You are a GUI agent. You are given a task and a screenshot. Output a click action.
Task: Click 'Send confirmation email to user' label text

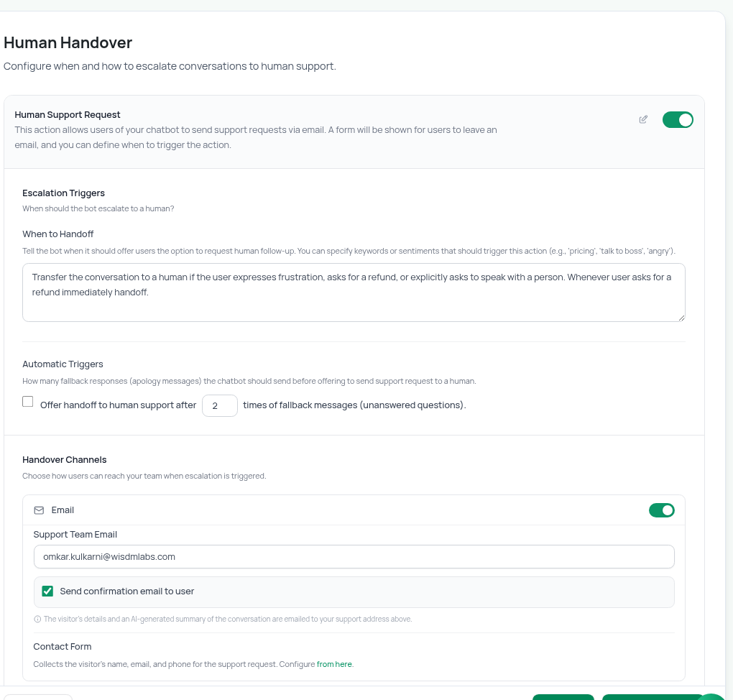(126, 591)
